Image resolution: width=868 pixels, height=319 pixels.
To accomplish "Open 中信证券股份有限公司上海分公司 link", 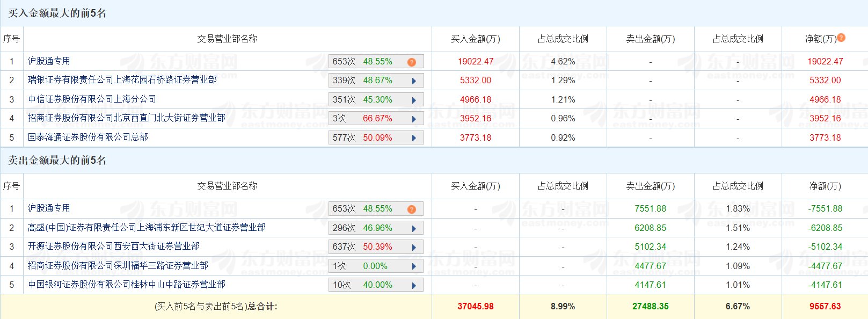I will (x=92, y=99).
